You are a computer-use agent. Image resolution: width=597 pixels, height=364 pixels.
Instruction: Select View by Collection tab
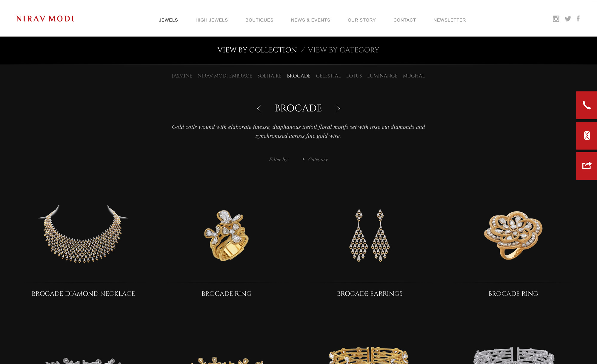(257, 50)
